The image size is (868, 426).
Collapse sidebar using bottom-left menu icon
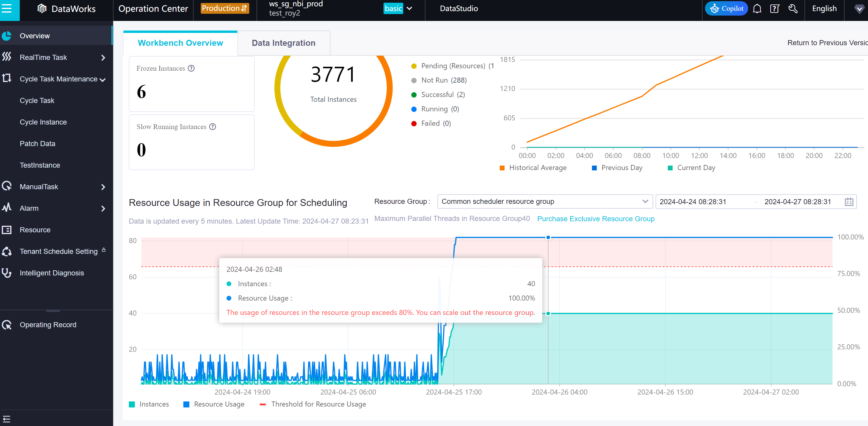[6, 419]
